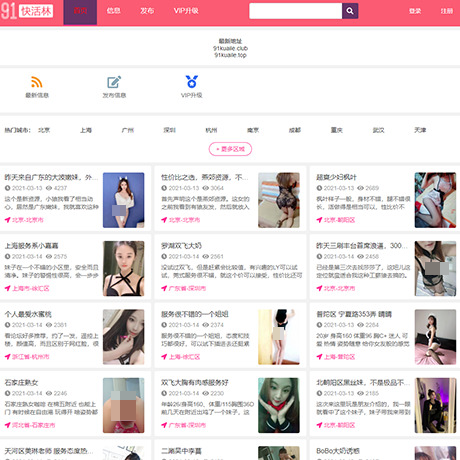Click the 91kuaile.club address text
This screenshot has height=460, width=460.
(x=230, y=48)
